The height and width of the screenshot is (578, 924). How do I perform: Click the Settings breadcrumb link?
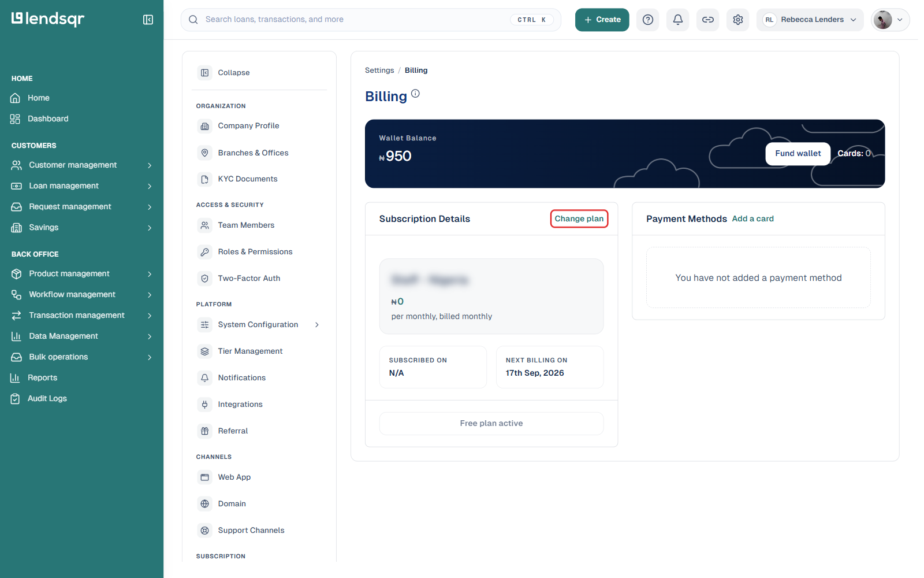[x=379, y=71]
